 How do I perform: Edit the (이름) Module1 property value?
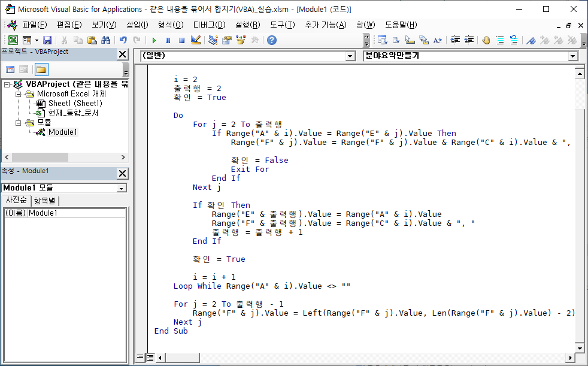pos(77,213)
